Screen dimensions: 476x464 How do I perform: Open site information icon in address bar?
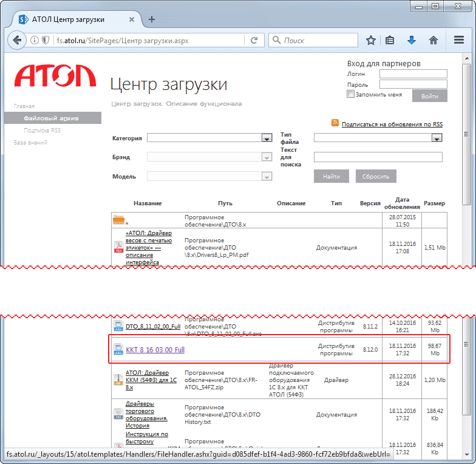pos(35,40)
